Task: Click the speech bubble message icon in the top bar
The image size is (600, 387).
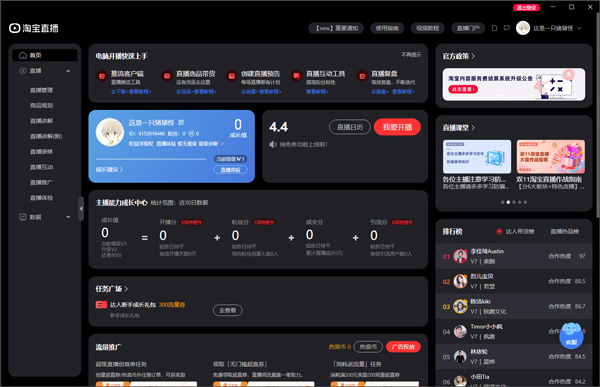Action: coord(507,28)
